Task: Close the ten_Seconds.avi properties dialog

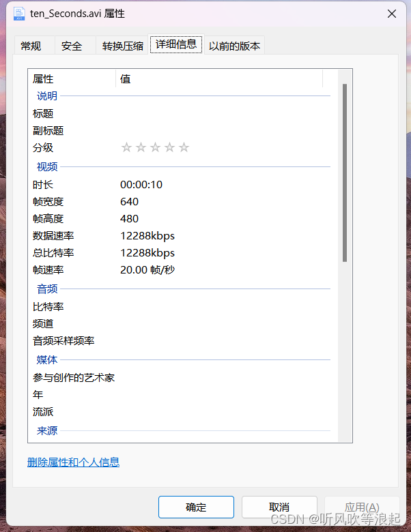Action: [392, 14]
